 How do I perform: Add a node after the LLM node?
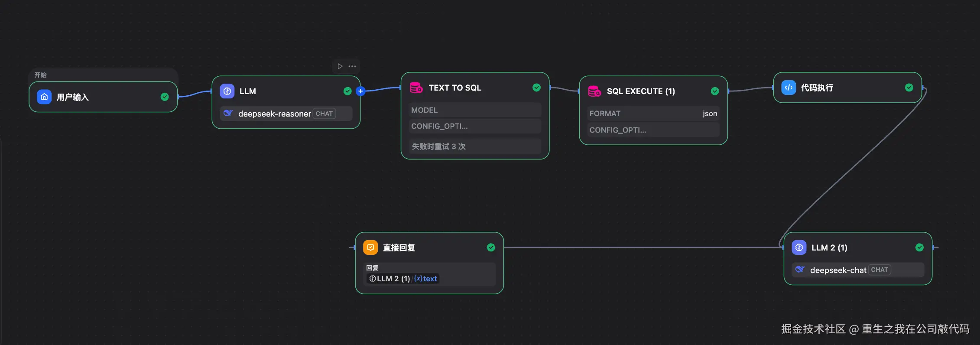360,91
